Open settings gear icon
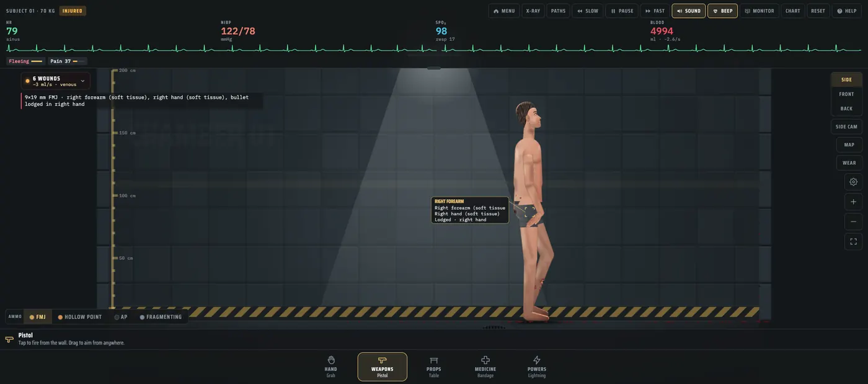The image size is (868, 384). 853,182
